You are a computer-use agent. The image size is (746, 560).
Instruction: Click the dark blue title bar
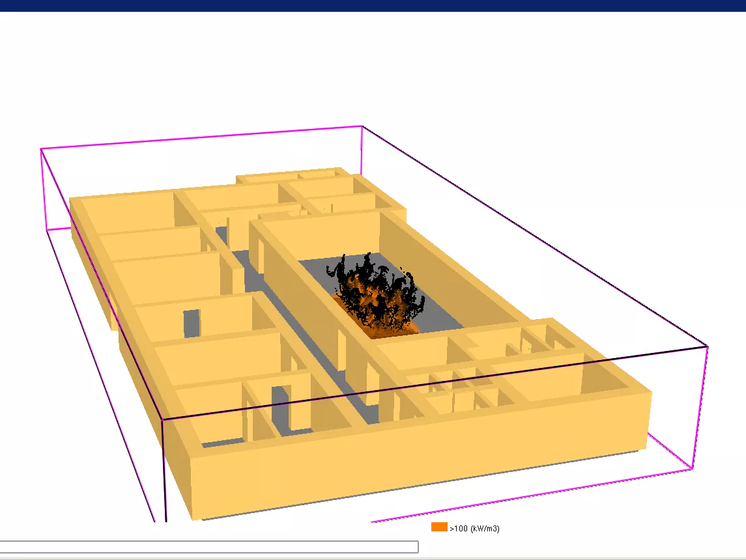[x=373, y=5]
